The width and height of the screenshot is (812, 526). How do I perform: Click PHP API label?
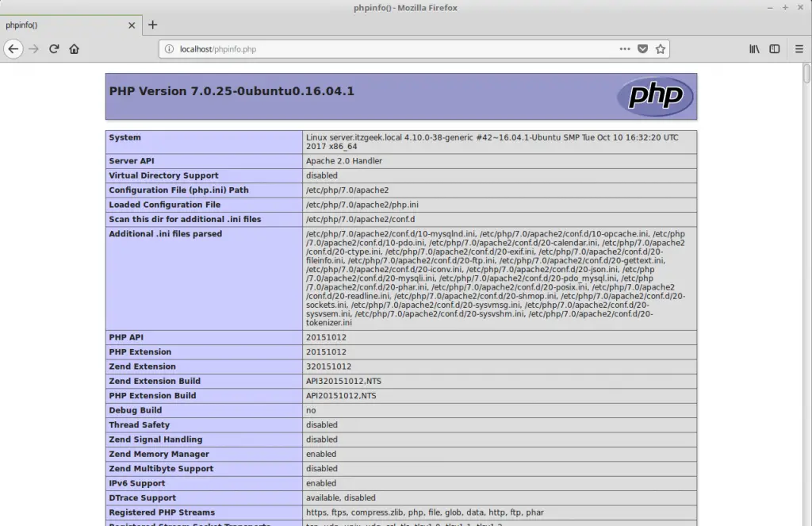point(126,337)
